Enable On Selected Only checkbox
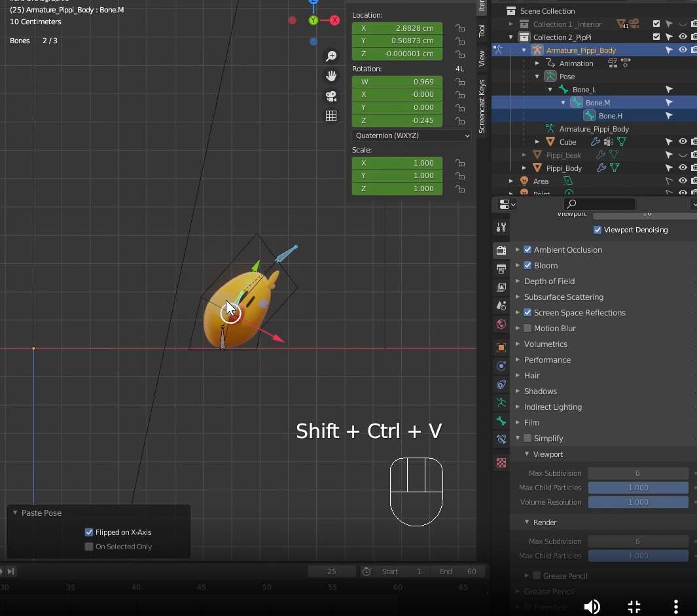The height and width of the screenshot is (616, 697). click(x=89, y=547)
